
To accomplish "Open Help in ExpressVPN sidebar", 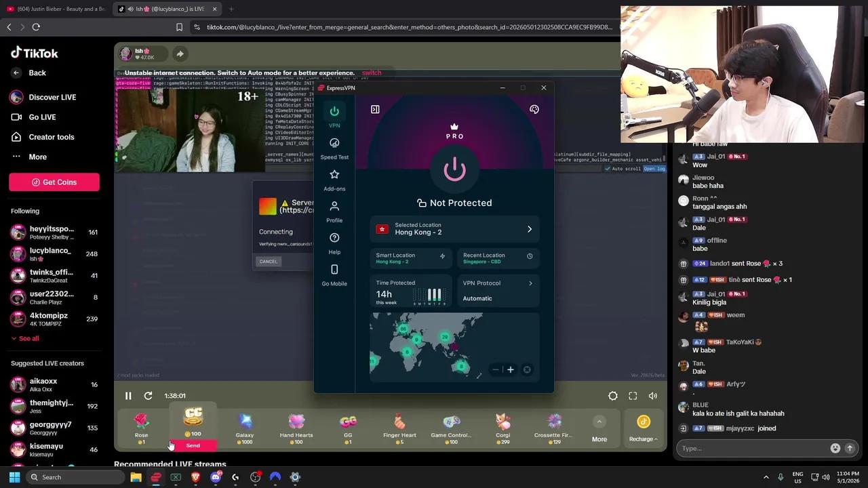I will click(334, 243).
